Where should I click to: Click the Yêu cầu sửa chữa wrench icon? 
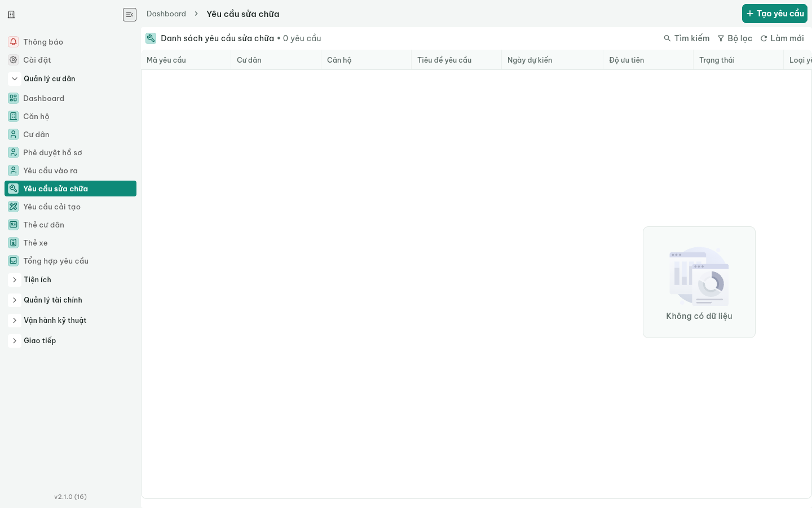coord(14,189)
